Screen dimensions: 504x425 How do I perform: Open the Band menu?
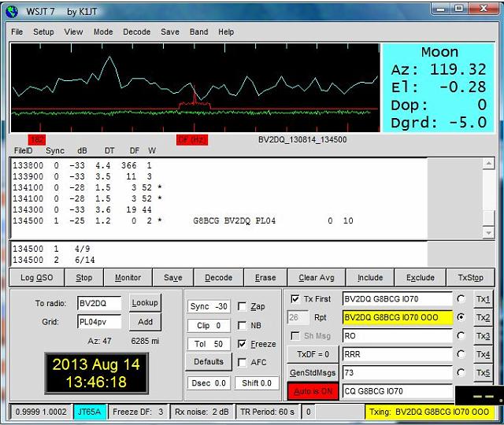click(198, 31)
